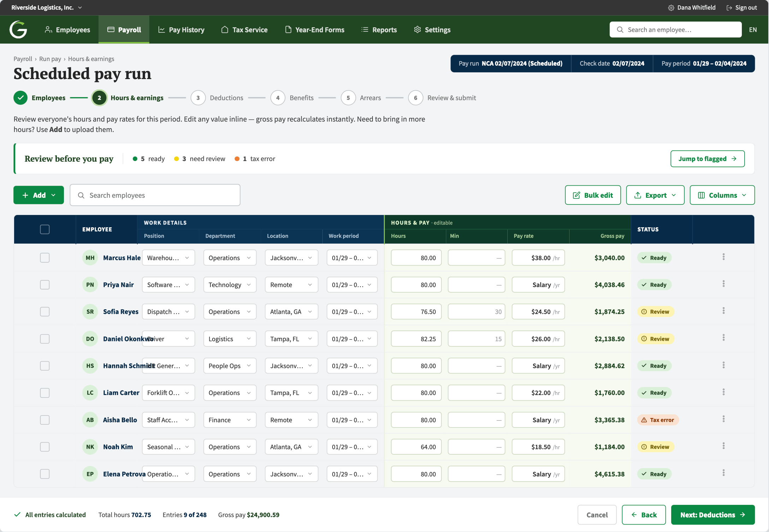Image resolution: width=769 pixels, height=532 pixels.
Task: Select all employees with header checkbox
Action: tap(45, 229)
